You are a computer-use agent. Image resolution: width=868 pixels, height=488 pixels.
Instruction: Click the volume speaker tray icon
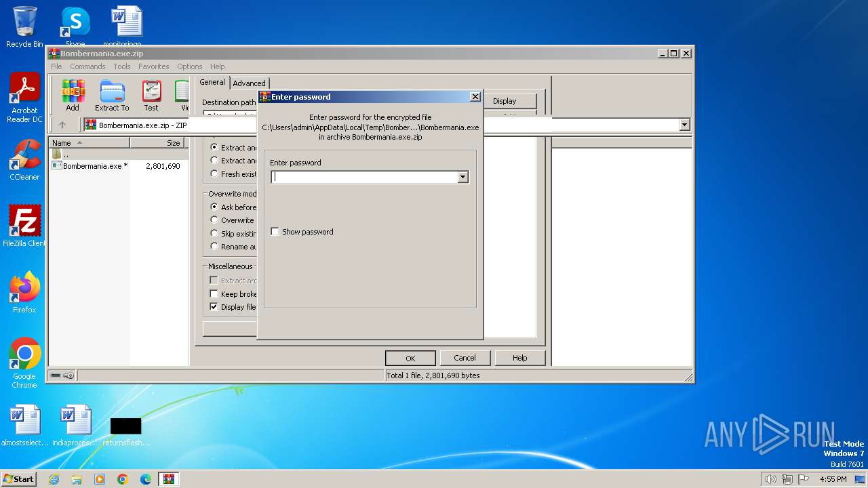point(770,479)
